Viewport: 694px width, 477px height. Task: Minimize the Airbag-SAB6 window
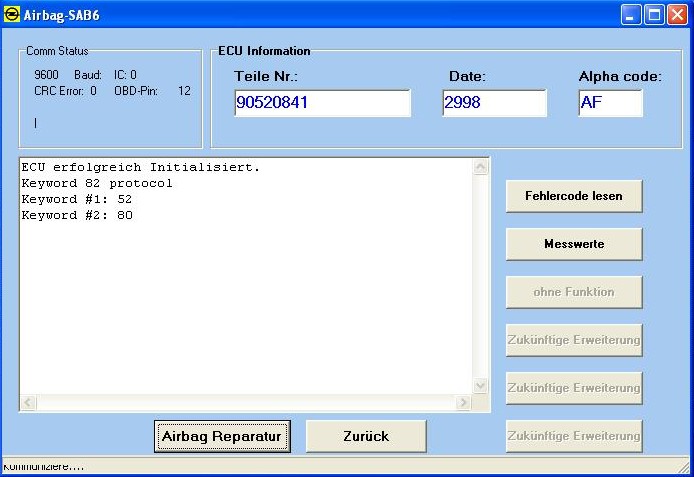pos(631,15)
